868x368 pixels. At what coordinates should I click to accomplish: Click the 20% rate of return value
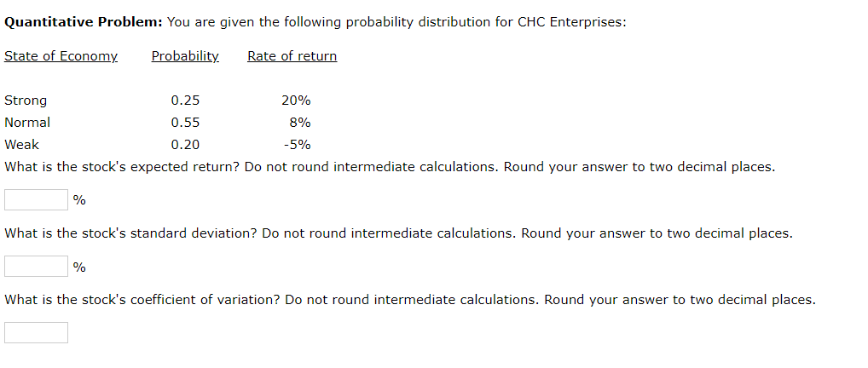[296, 101]
